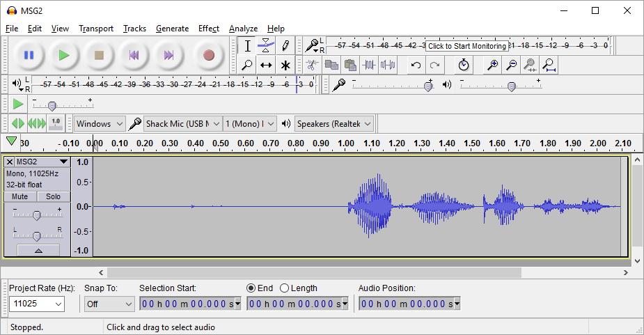This screenshot has height=335, width=644.
Task: Start recording with the Record button
Action: [209, 55]
